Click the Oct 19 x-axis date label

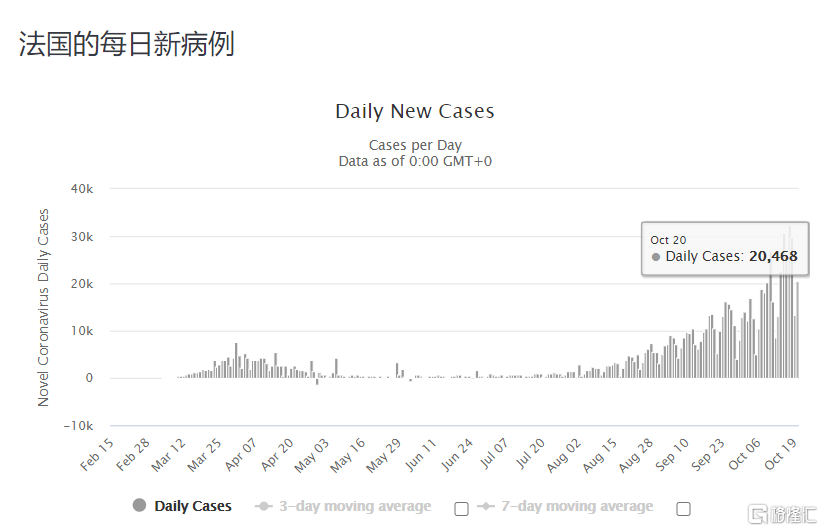780,454
